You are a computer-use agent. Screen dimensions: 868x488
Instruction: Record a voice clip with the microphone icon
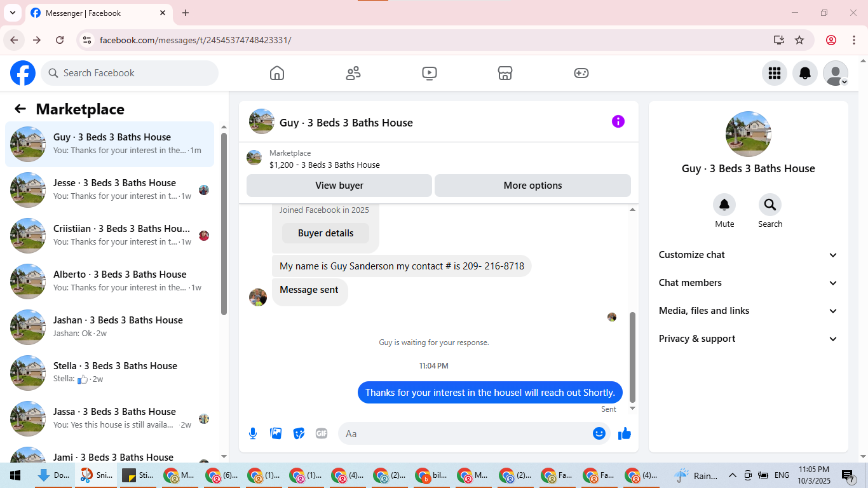tap(253, 433)
